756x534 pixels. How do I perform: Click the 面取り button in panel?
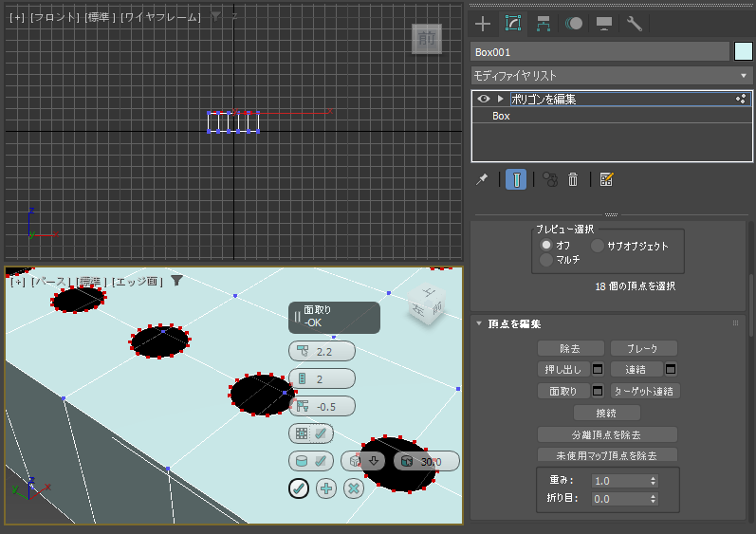point(563,391)
